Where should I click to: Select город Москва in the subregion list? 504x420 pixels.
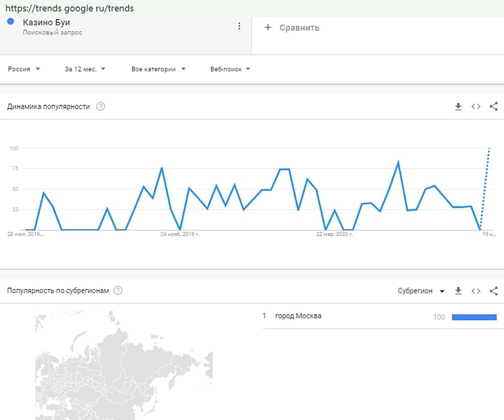click(298, 316)
